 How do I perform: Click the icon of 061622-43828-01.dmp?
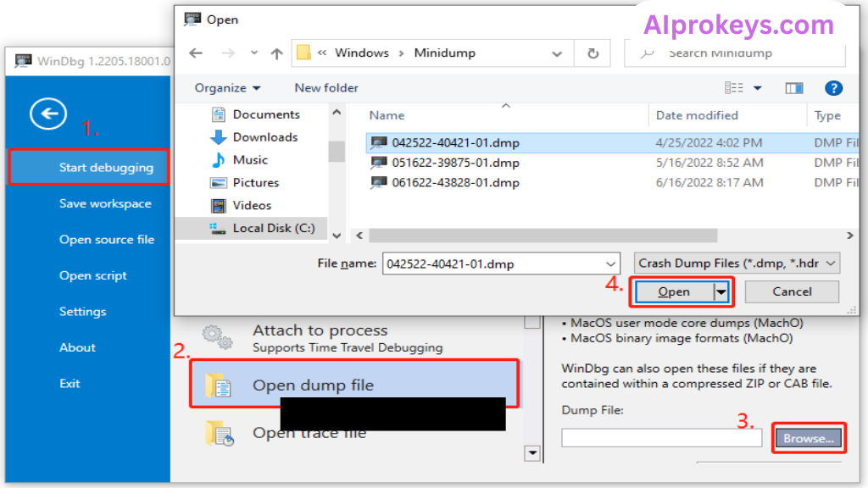(x=379, y=183)
